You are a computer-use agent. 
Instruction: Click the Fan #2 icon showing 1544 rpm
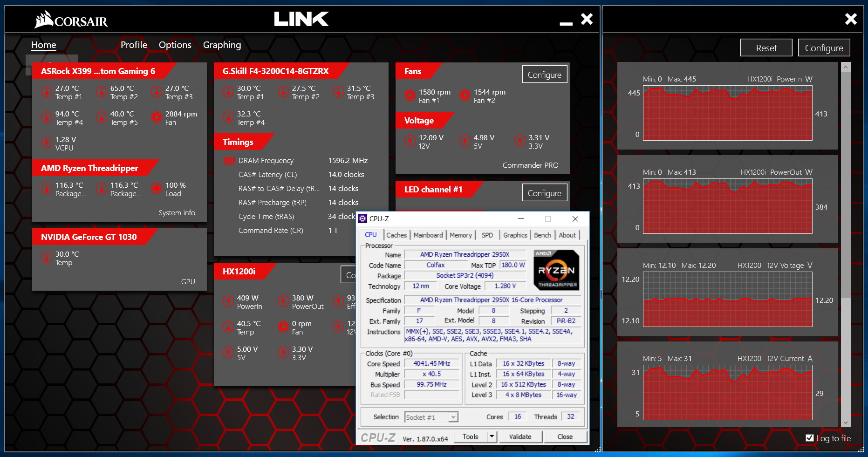[x=465, y=95]
